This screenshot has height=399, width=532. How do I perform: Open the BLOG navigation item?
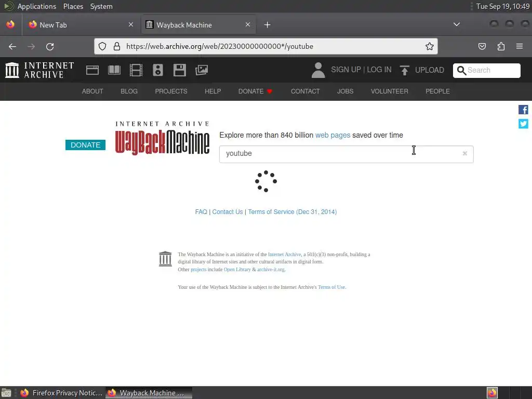click(129, 91)
